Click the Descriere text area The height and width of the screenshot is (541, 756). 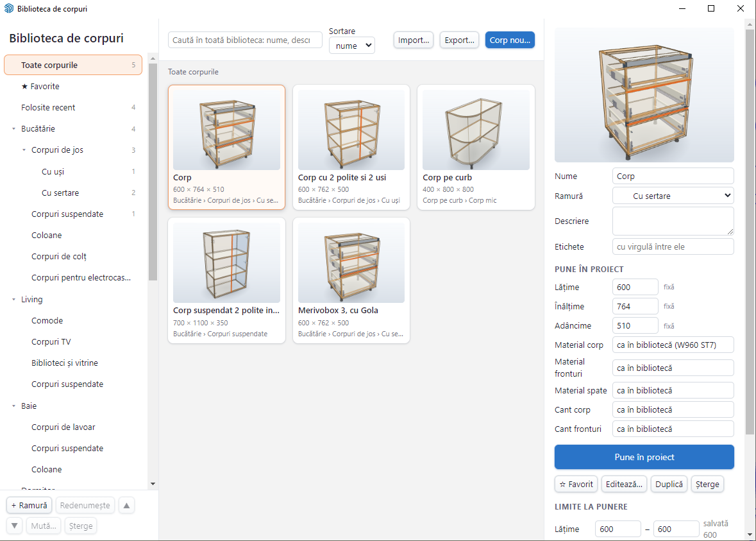[x=673, y=221]
